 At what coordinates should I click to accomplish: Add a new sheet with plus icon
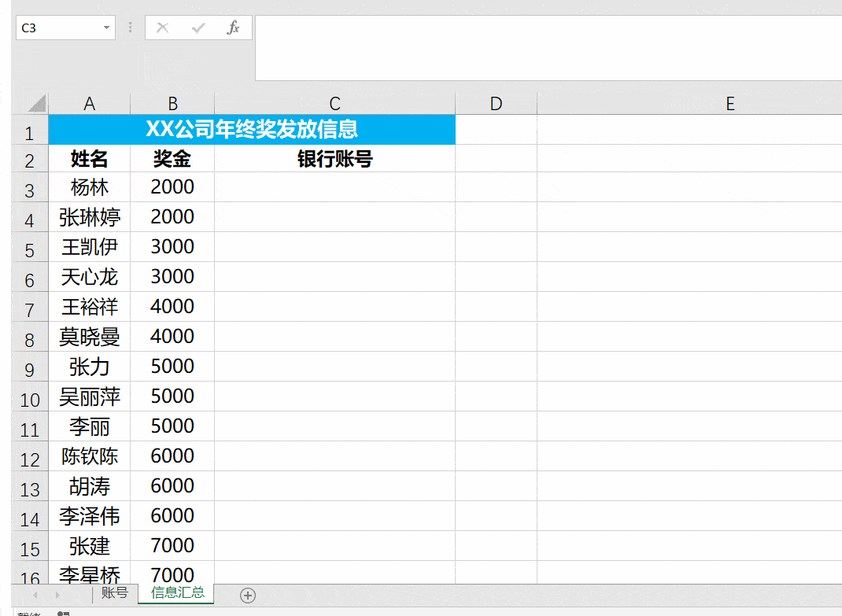pyautogui.click(x=248, y=595)
